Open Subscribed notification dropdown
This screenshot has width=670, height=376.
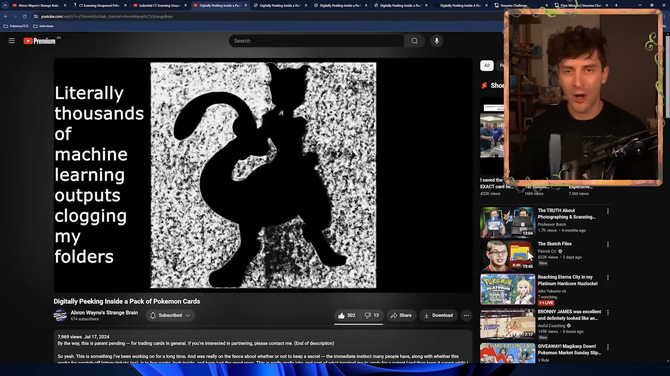coord(170,315)
